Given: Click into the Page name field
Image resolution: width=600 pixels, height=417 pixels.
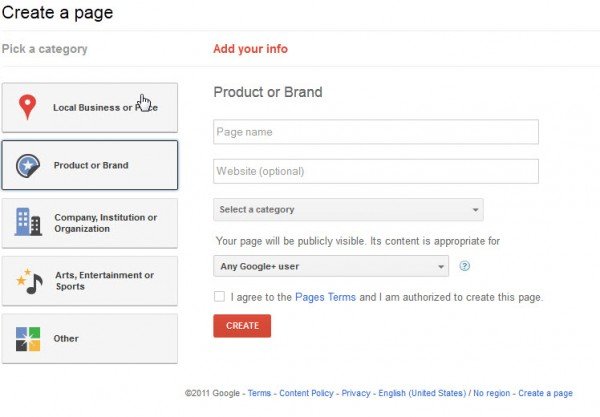Looking at the screenshot, I should [x=376, y=132].
